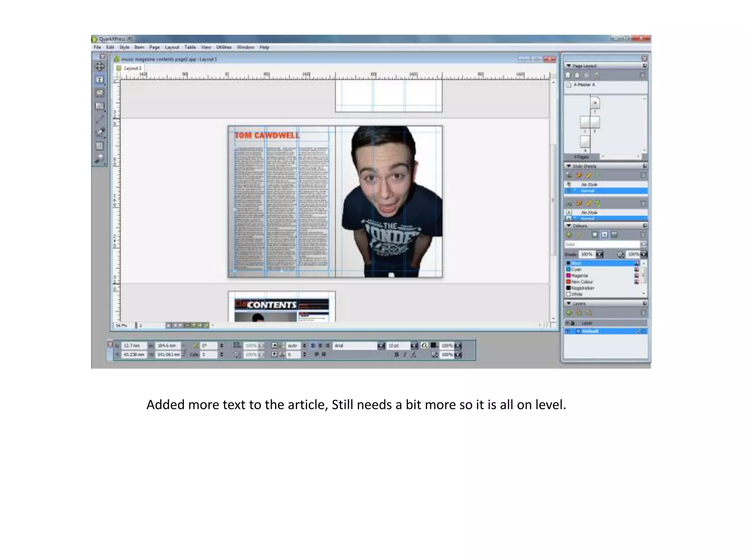Click the add new layer plus icon
747x560 pixels.
point(569,312)
